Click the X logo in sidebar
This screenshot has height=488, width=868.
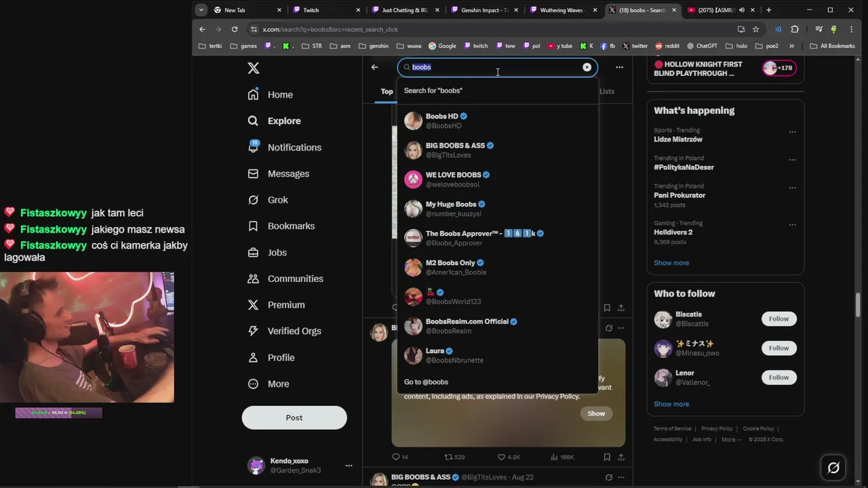point(253,68)
